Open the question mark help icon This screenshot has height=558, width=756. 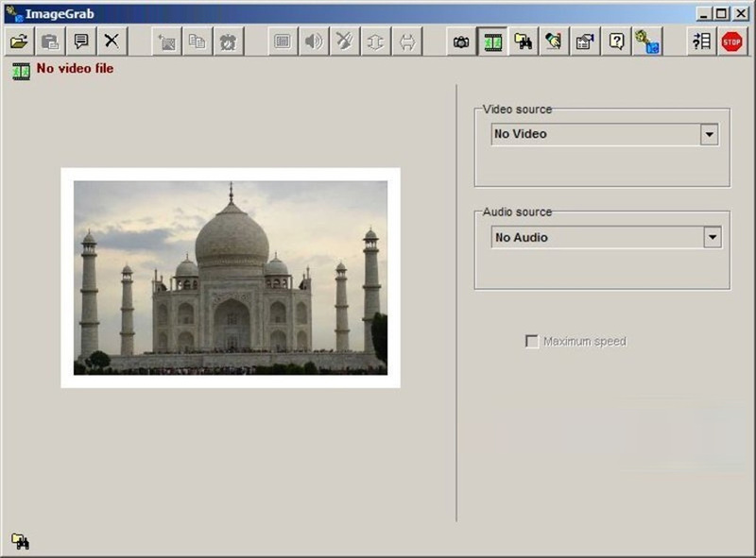click(616, 42)
